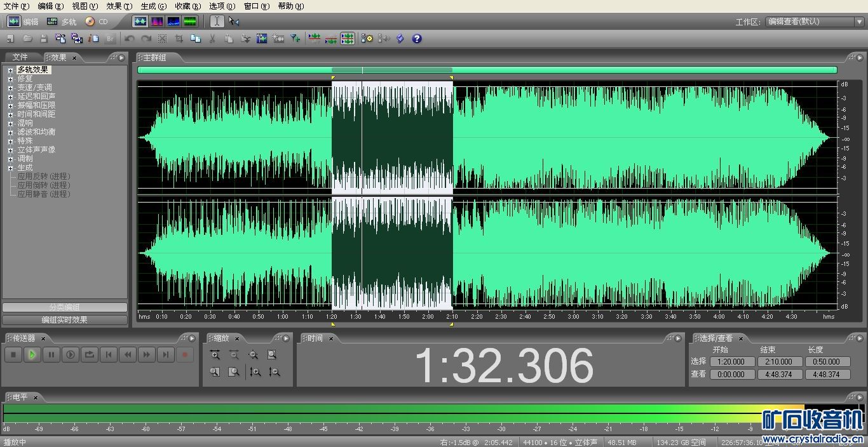Toggle the loop playback button

point(90,355)
